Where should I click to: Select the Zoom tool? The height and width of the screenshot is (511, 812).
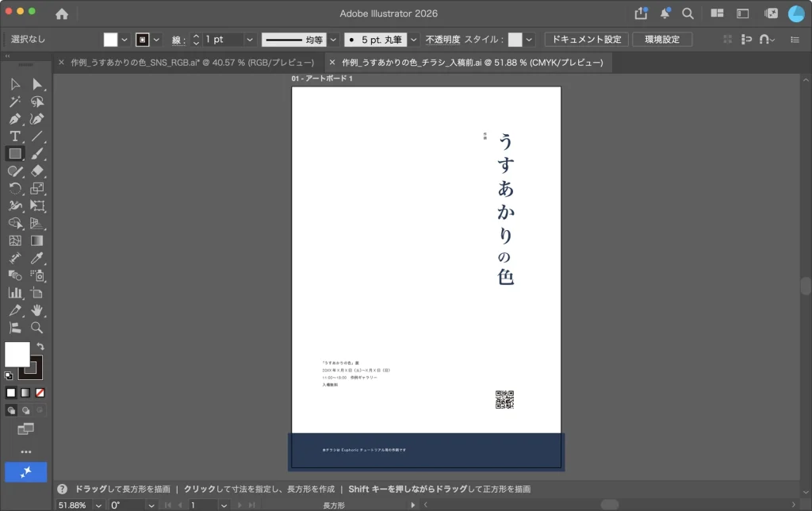click(36, 328)
